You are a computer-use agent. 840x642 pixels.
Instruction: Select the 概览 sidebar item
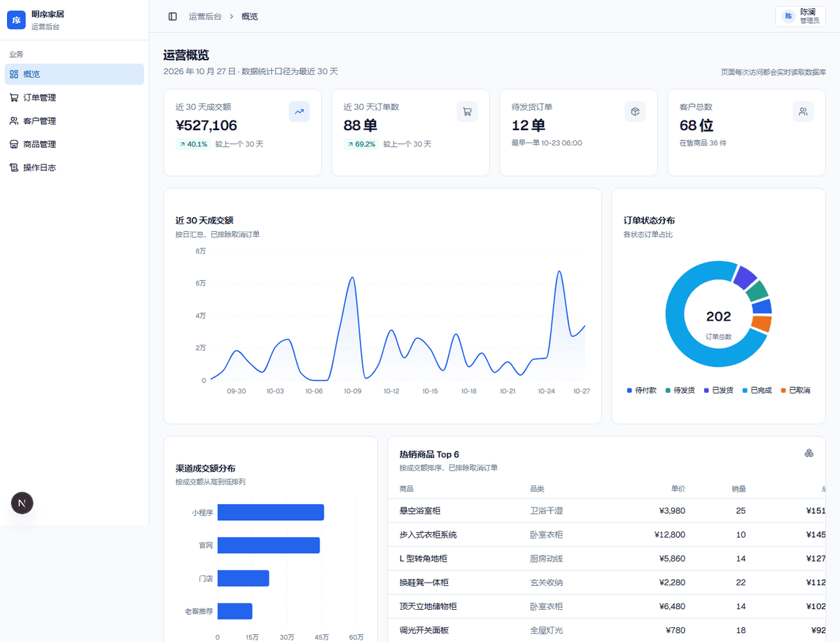coord(74,74)
